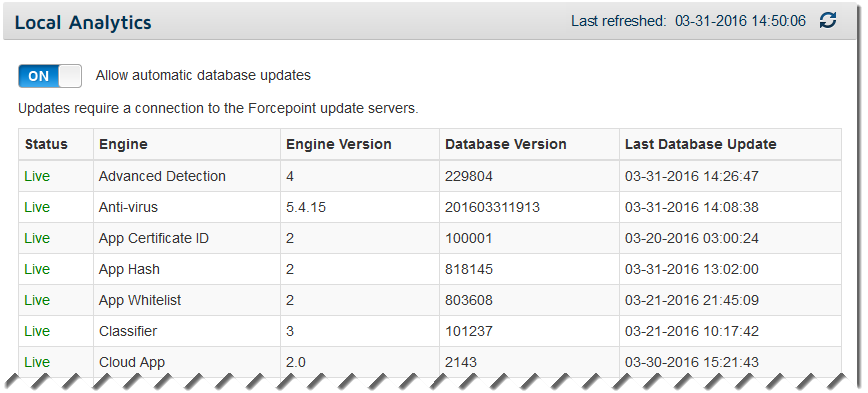Select the Cloud App engine row

pos(431,363)
